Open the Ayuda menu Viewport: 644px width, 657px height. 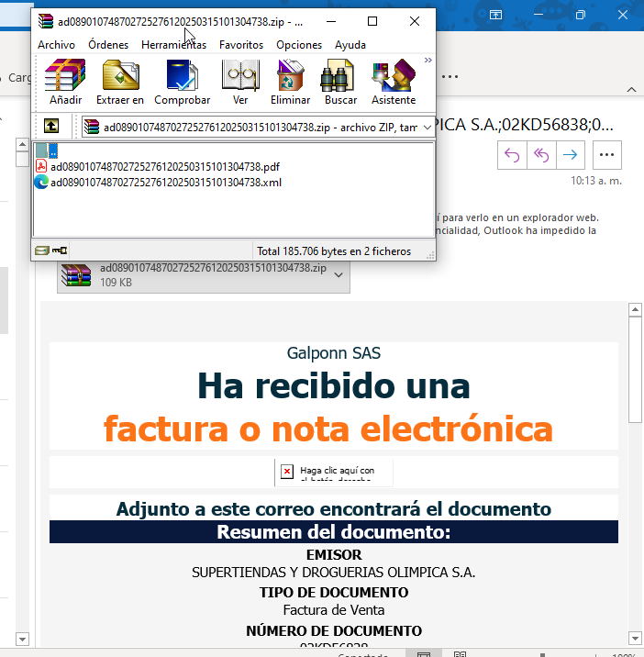pos(350,45)
